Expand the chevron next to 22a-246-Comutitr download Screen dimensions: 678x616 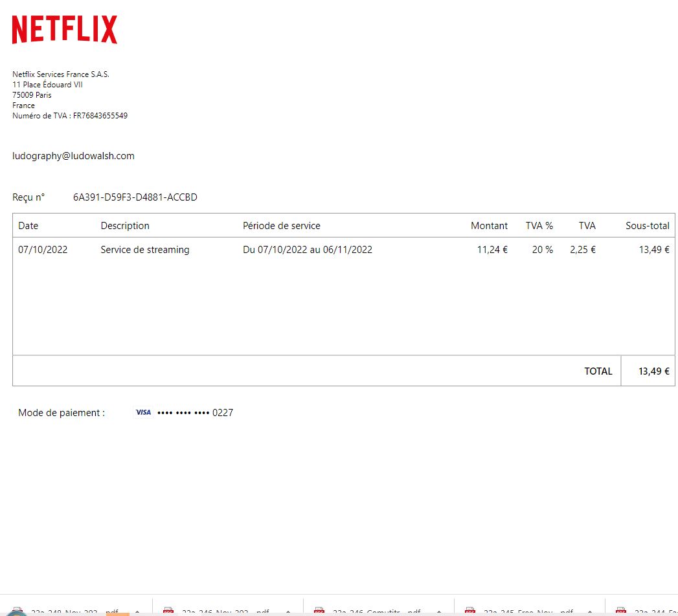[x=439, y=612]
